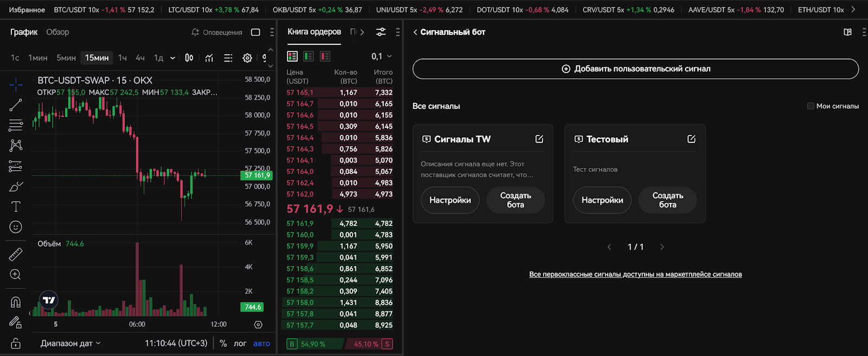Toggle авто scale mode

pyautogui.click(x=261, y=344)
